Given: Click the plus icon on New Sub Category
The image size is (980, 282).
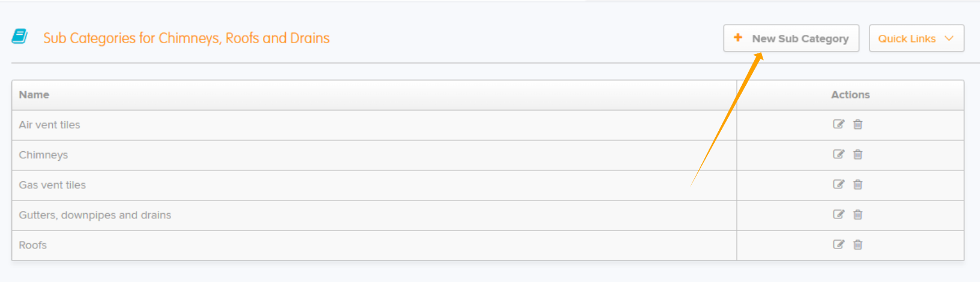Looking at the screenshot, I should coord(738,38).
